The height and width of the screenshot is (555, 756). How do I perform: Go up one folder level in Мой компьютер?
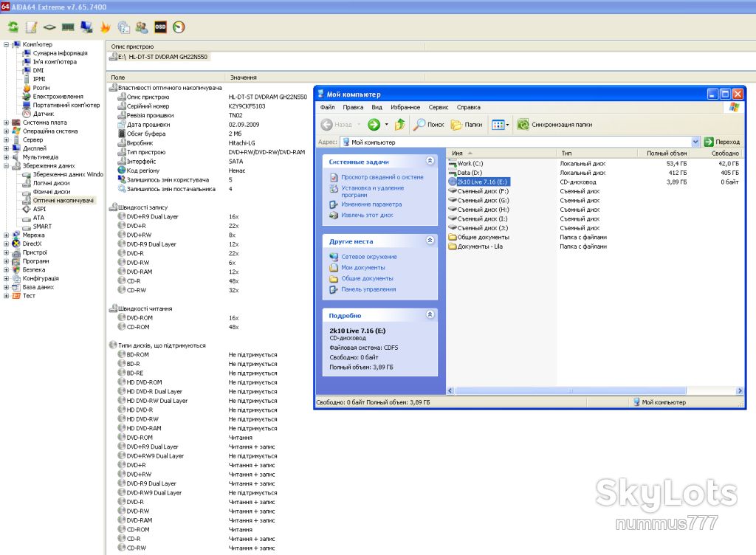coord(399,125)
